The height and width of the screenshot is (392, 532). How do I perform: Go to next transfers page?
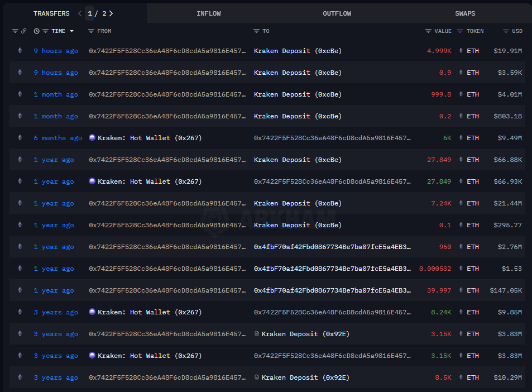click(111, 13)
